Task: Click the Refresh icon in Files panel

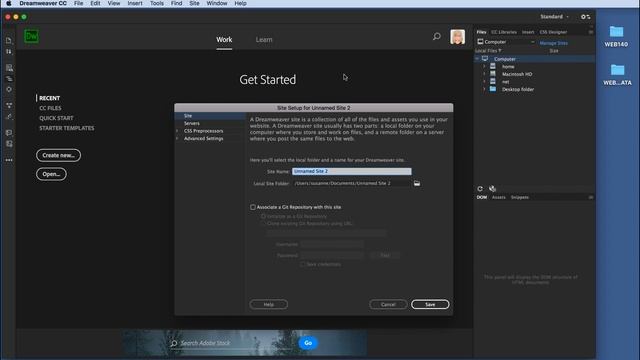Action: click(x=480, y=189)
